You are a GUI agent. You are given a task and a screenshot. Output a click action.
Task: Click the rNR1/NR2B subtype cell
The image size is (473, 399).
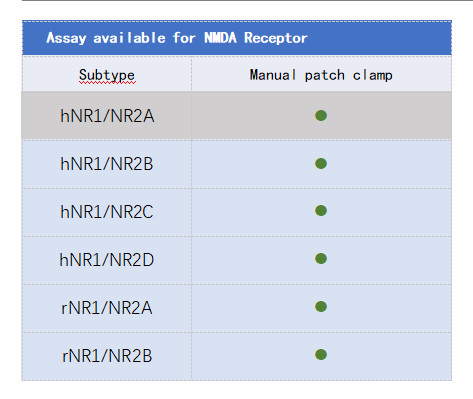pyautogui.click(x=107, y=356)
